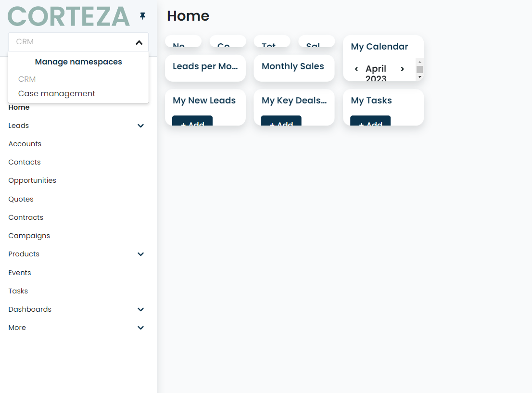Click Add under My New Leads

pos(192,123)
